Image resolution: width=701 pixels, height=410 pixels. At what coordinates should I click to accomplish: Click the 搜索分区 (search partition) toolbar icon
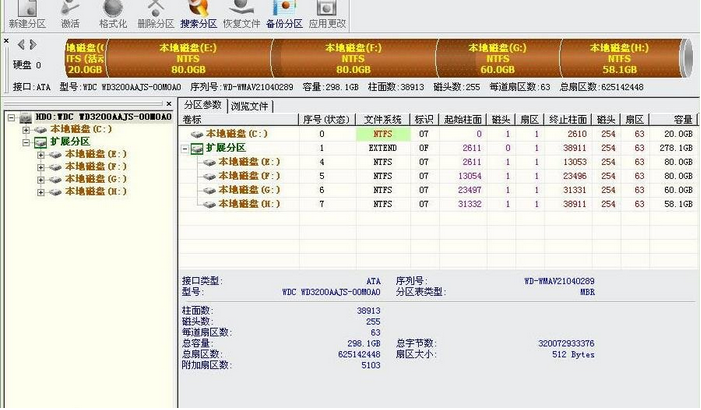coord(198,15)
